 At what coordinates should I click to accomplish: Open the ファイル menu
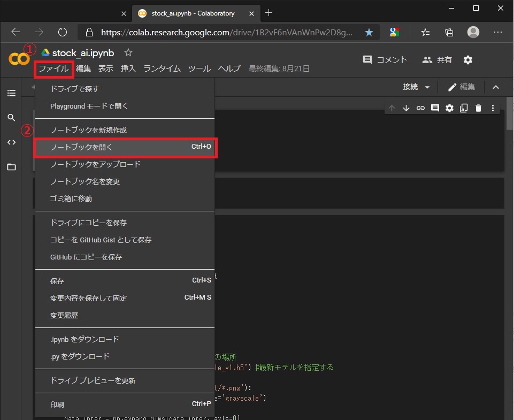(54, 68)
